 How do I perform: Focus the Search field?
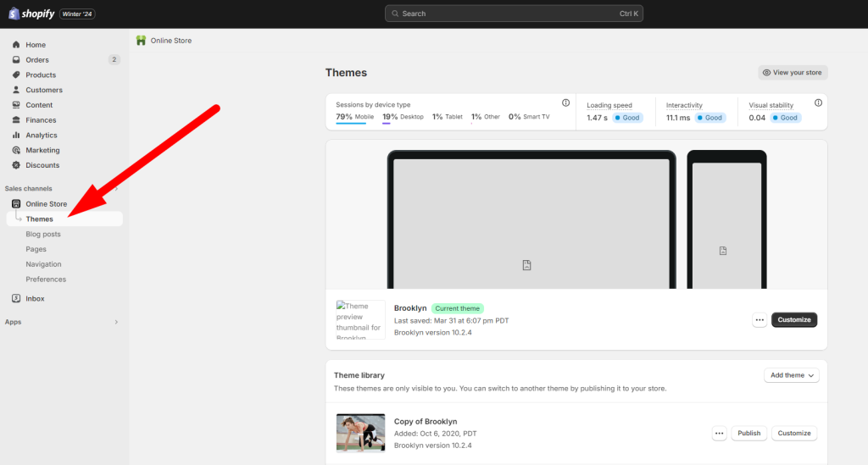point(514,14)
